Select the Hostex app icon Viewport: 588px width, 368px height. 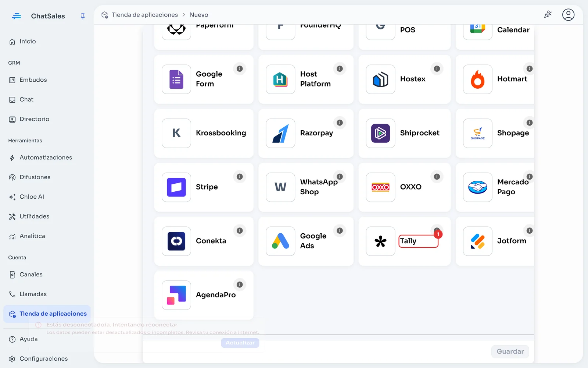(380, 79)
